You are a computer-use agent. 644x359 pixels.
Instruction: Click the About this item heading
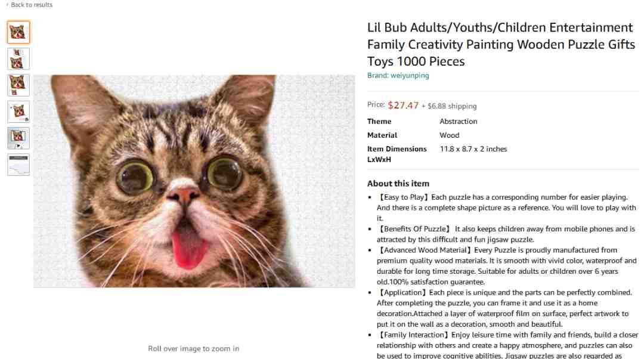coord(398,184)
